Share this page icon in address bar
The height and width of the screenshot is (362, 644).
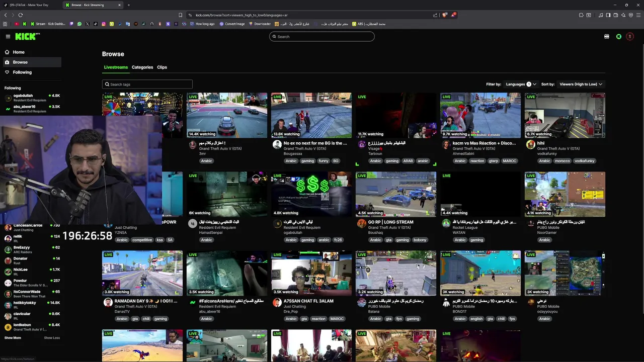435,15
